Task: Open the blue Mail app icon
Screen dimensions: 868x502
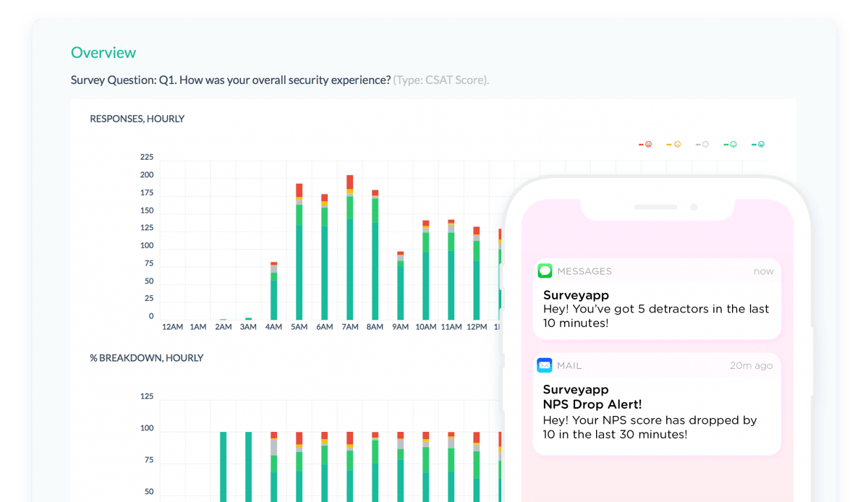Action: pyautogui.click(x=545, y=365)
